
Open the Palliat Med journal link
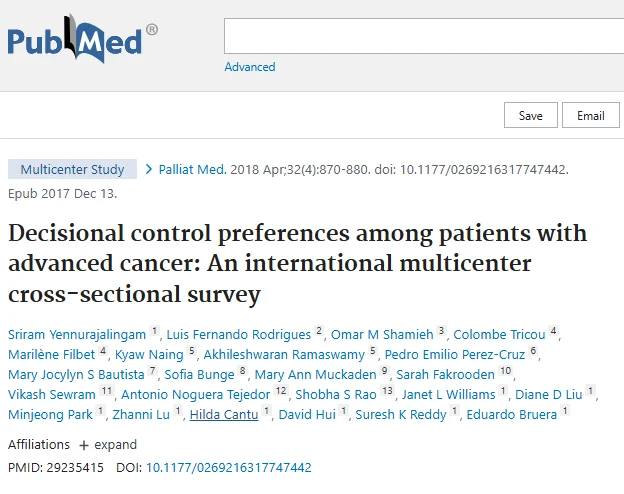pos(192,170)
